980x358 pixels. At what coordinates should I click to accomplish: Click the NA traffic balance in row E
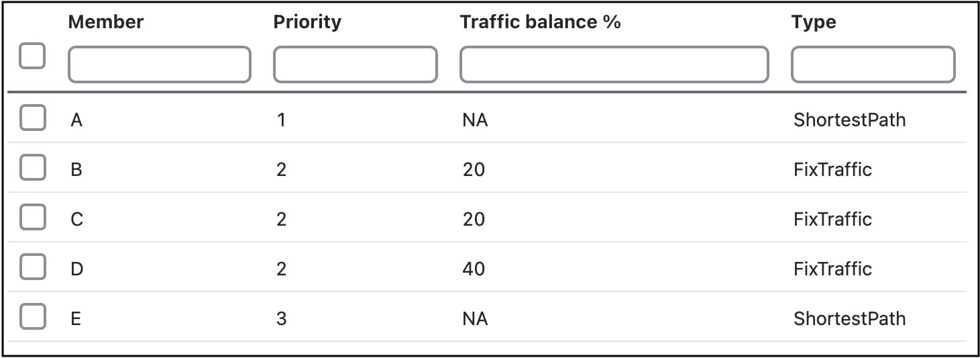point(475,318)
